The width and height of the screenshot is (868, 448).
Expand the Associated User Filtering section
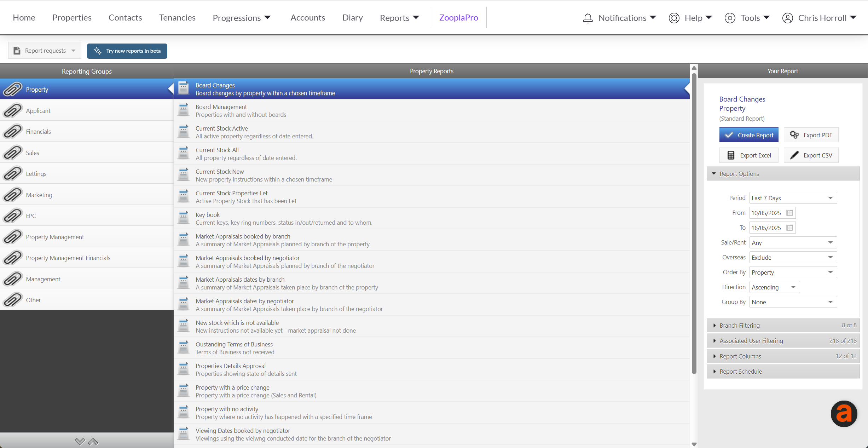pyautogui.click(x=783, y=341)
